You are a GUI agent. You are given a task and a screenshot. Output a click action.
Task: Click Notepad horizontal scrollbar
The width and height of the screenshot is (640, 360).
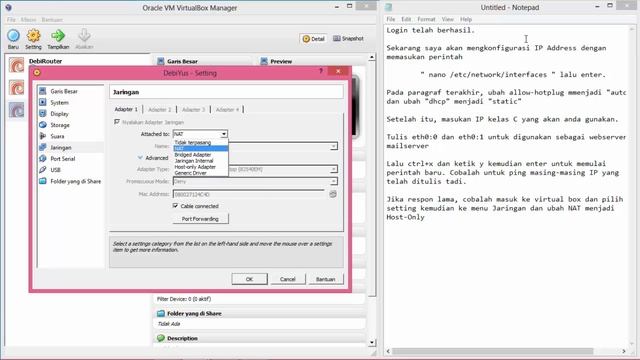pos(493,351)
